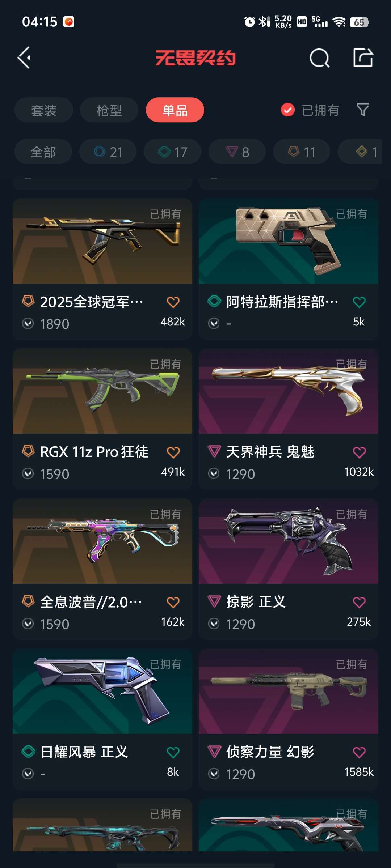Image resolution: width=391 pixels, height=868 pixels.
Task: Select the 单品 tab
Action: [175, 110]
